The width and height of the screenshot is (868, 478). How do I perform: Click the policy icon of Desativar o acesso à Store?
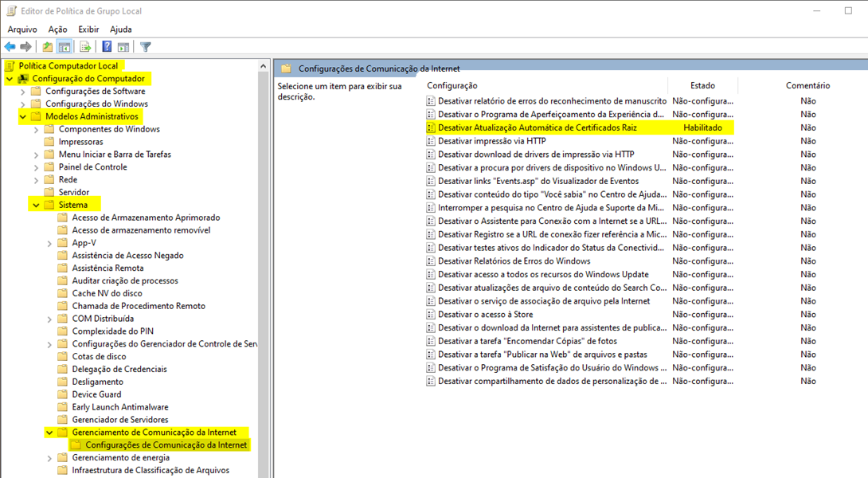[x=431, y=315]
